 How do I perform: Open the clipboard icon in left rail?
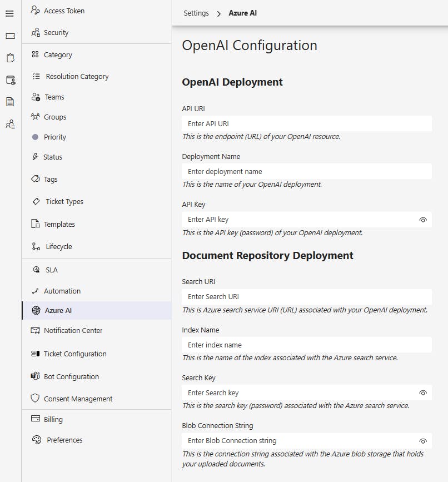(x=10, y=58)
